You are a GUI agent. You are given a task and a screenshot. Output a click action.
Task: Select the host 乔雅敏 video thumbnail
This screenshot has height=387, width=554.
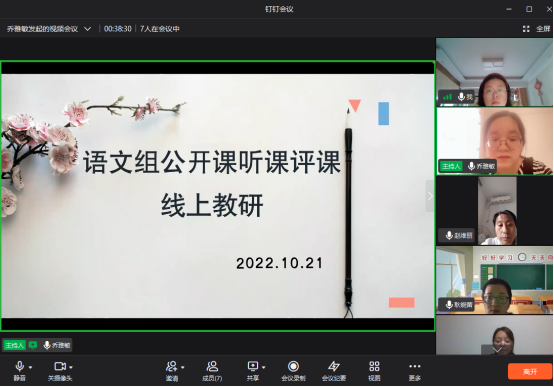495,141
